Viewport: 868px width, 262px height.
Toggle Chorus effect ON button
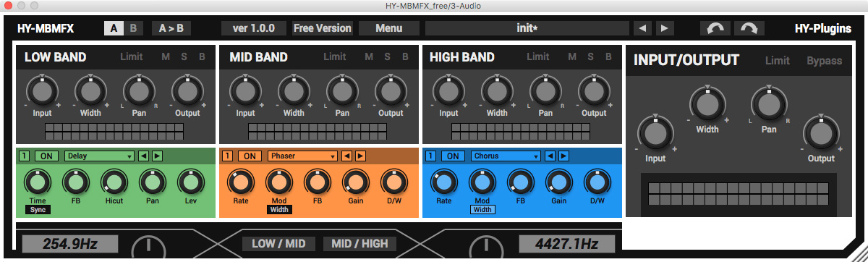tap(454, 156)
